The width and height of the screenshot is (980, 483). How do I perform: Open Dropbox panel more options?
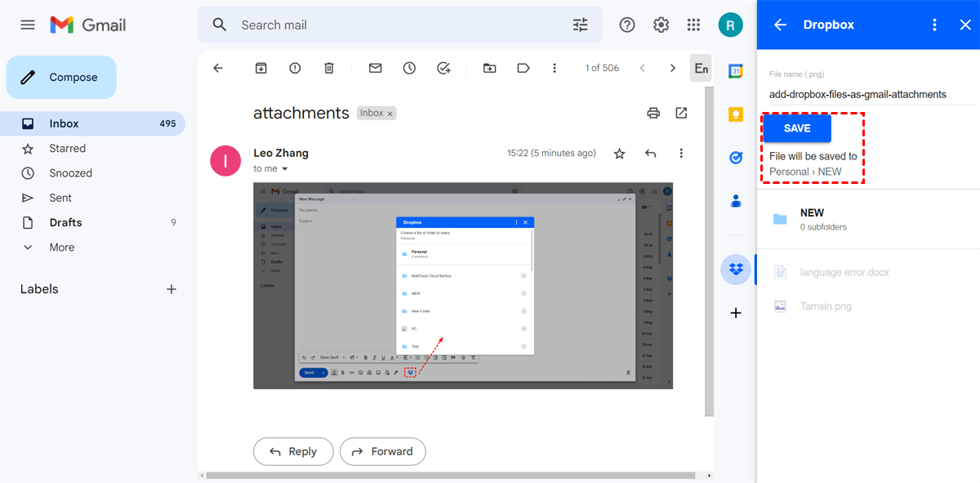pyautogui.click(x=935, y=25)
